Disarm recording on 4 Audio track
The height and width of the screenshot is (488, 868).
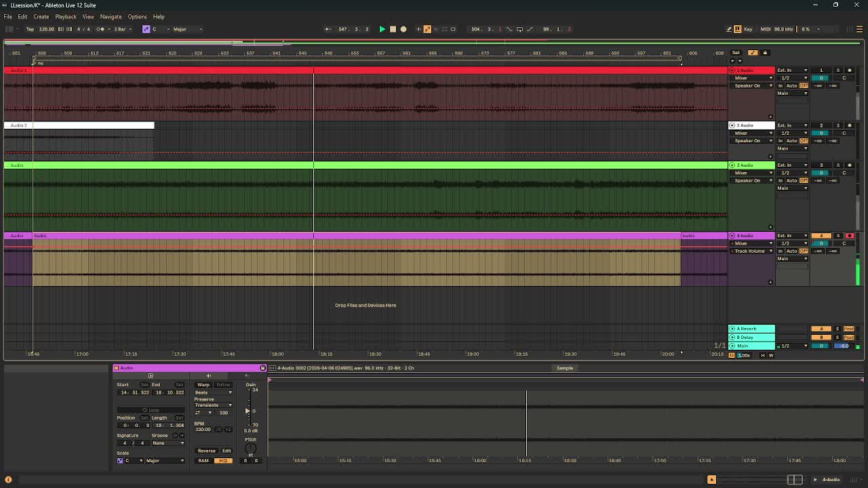point(849,236)
